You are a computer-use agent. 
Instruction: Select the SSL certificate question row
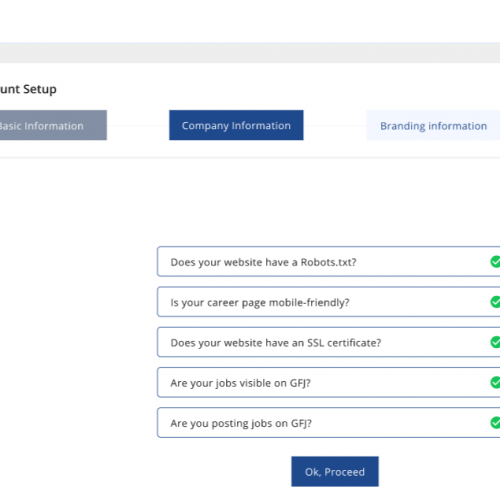329,342
